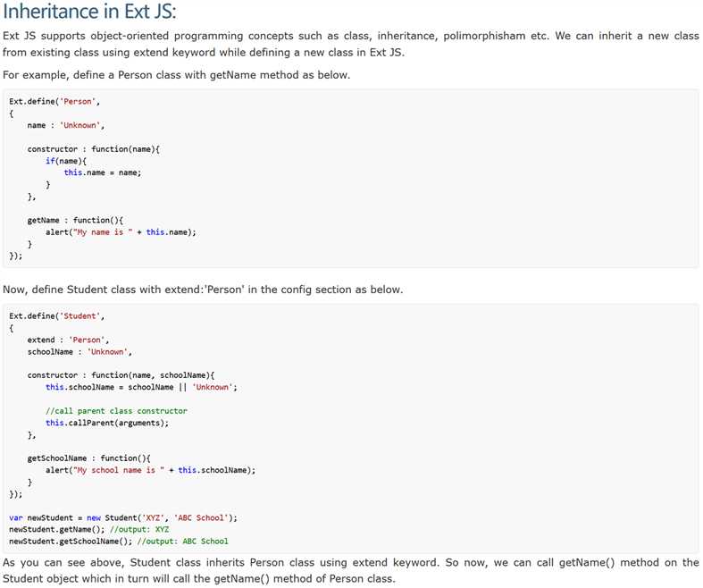
Task: Click the 'getName : function(){' line
Action: (x=75, y=220)
